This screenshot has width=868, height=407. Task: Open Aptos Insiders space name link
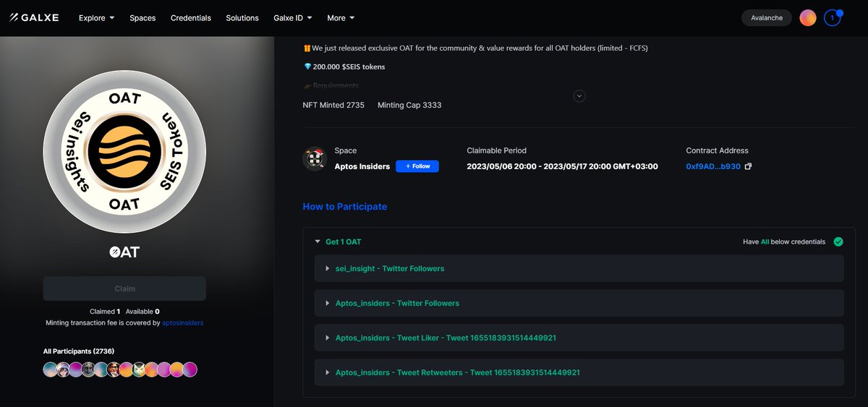point(362,166)
